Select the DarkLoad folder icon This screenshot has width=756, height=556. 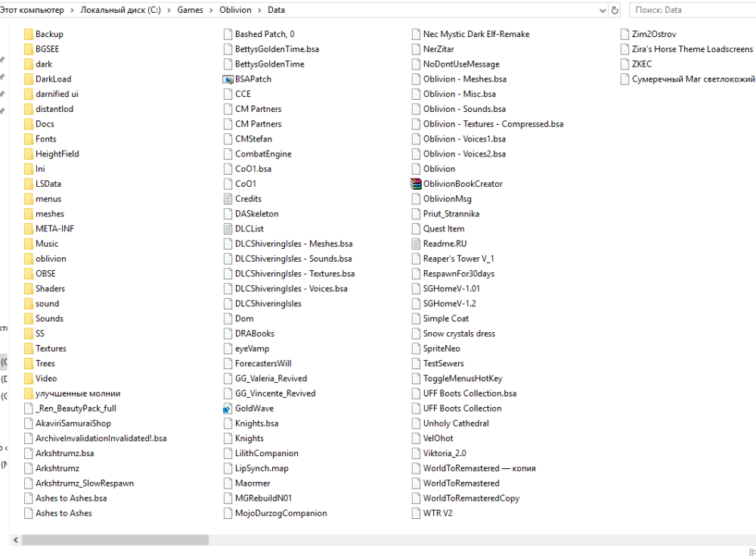pos(29,79)
